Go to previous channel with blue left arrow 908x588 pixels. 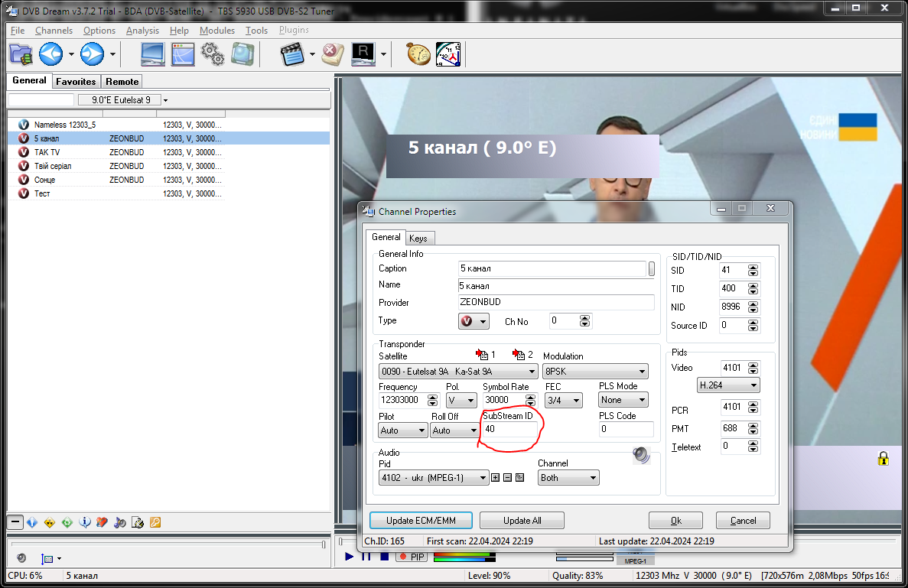pos(51,54)
